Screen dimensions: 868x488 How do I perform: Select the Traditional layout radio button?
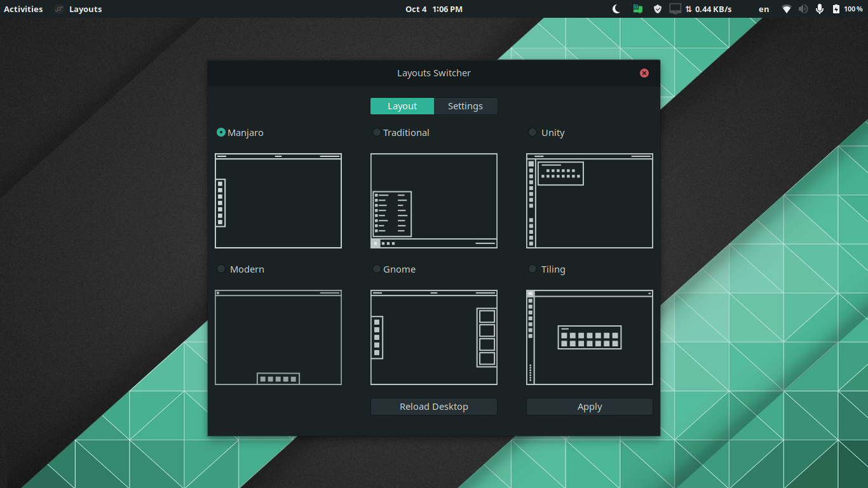pyautogui.click(x=377, y=132)
